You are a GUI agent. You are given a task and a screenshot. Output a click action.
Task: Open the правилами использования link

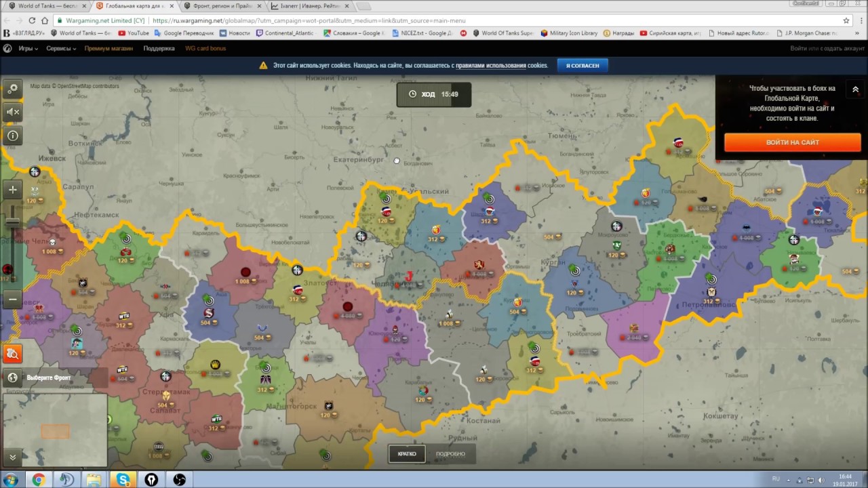pyautogui.click(x=491, y=66)
